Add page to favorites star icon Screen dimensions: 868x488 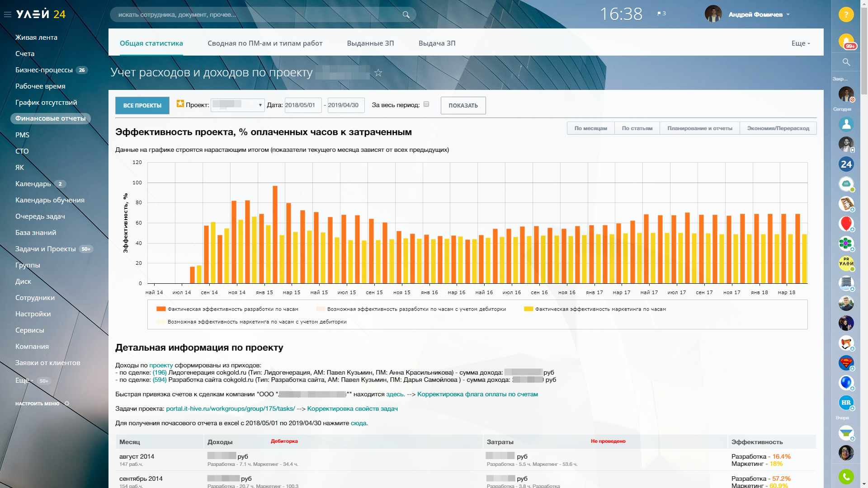point(378,73)
